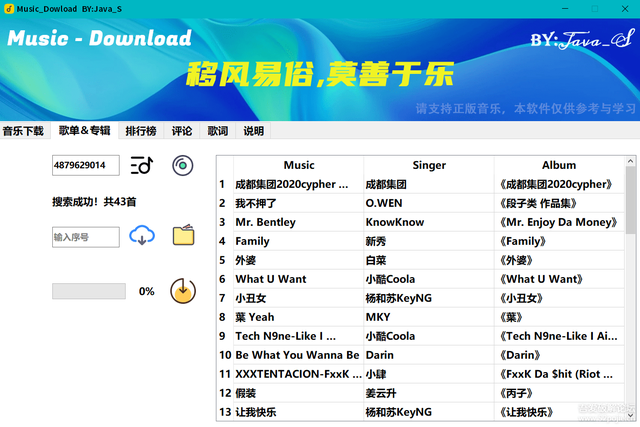Select the song XXXTENTACION-FxxK ...
640x427 pixels.
pyautogui.click(x=298, y=374)
